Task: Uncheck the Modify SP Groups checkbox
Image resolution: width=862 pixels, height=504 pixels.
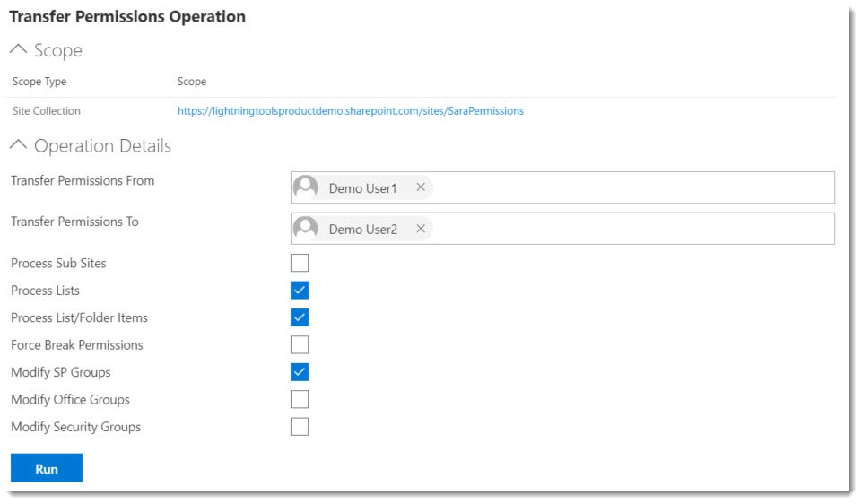Action: [300, 372]
